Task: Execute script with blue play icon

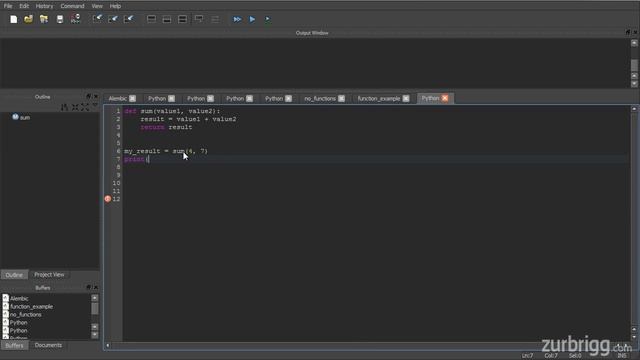Action: coord(252,19)
